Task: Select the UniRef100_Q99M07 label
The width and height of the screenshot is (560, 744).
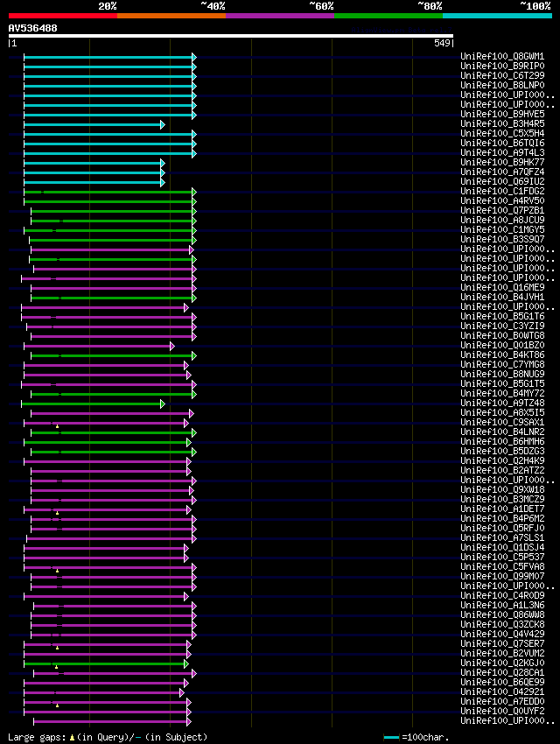Action: (x=502, y=577)
